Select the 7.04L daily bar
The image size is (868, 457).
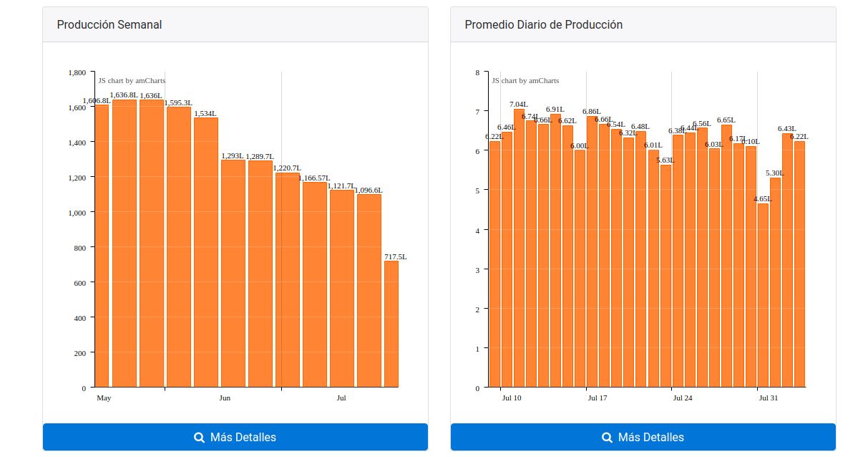(519, 249)
